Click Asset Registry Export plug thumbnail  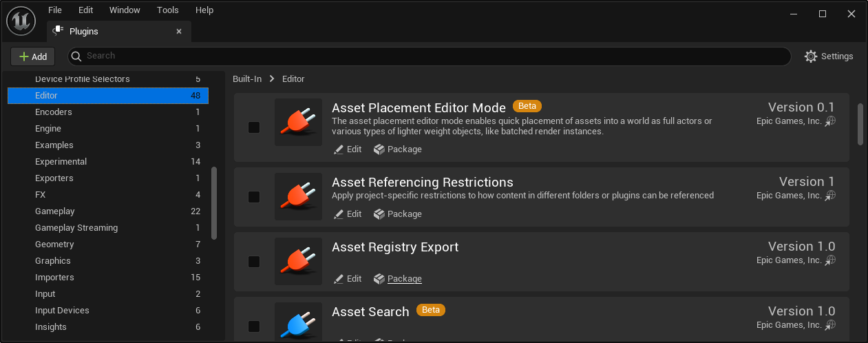tap(298, 261)
